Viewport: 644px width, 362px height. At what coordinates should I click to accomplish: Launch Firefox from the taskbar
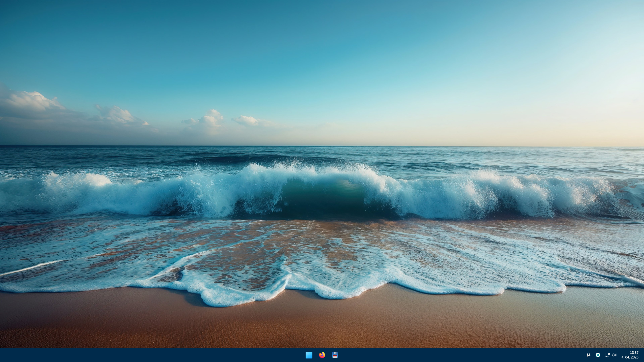(322, 355)
